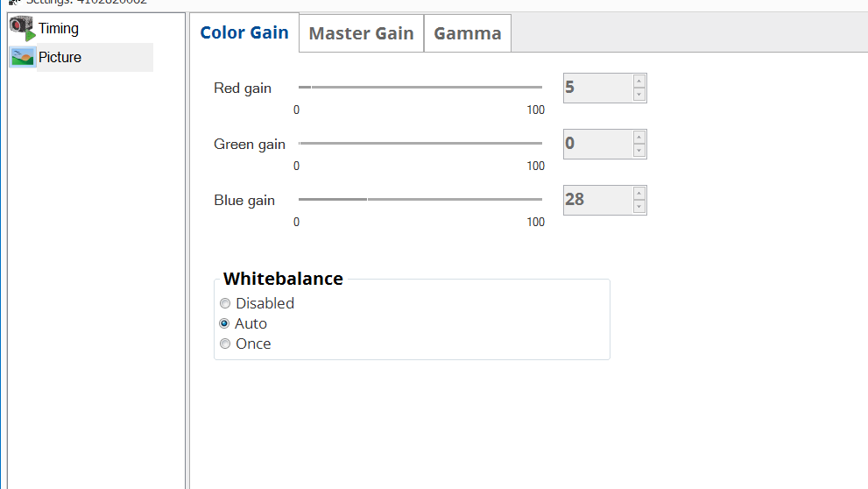This screenshot has height=489, width=868.
Task: Increase Green gain with up arrow
Action: coord(639,138)
